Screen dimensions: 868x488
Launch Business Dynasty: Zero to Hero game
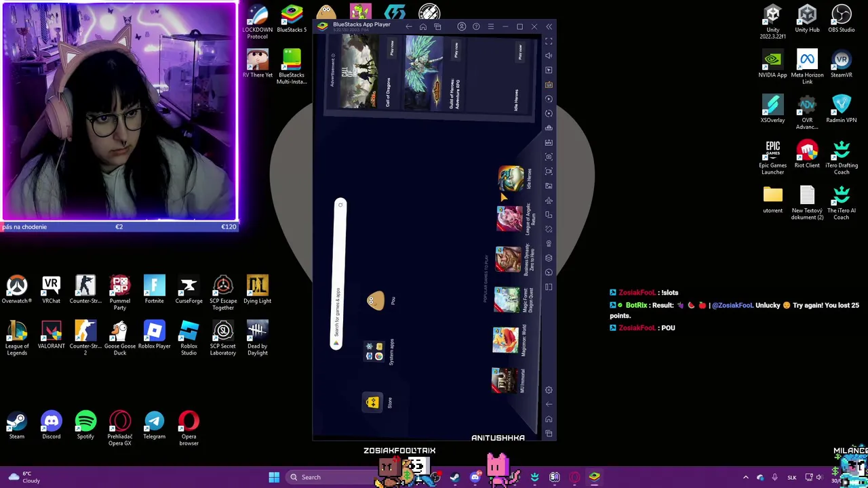pos(508,260)
